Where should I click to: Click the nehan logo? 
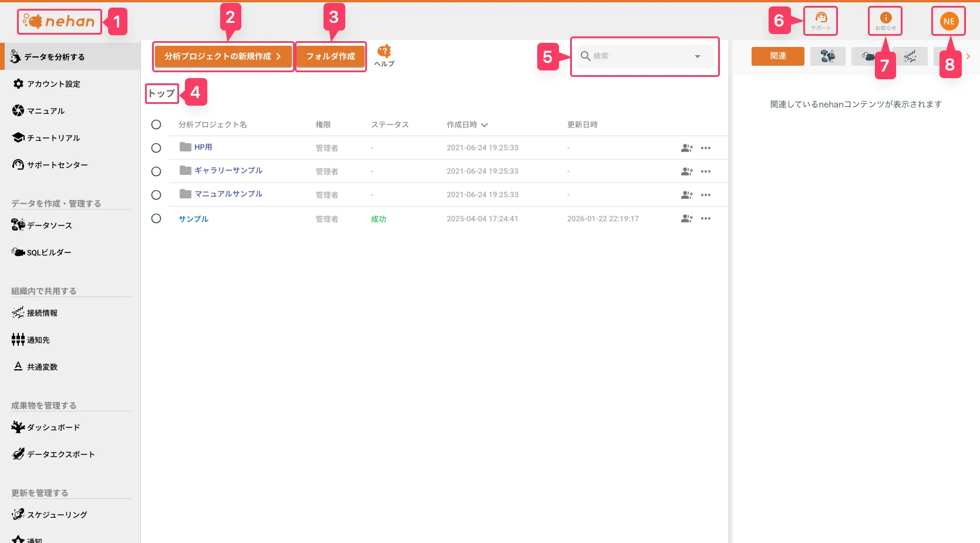pos(59,22)
